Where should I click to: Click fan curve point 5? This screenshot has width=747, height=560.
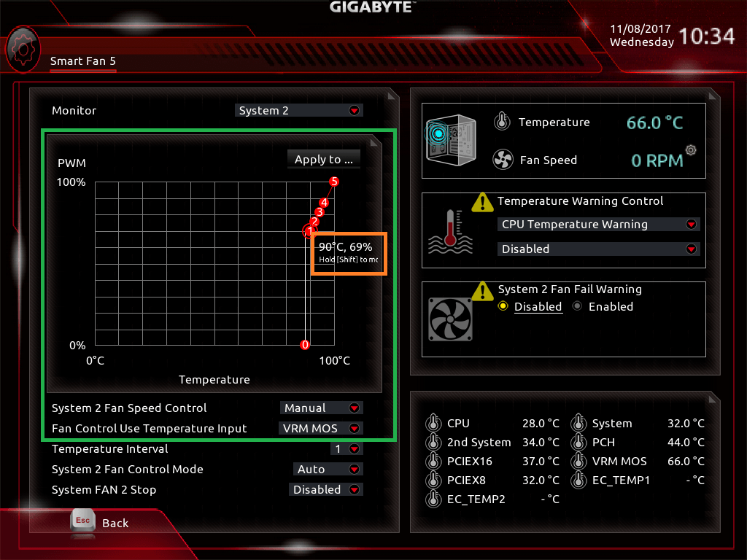334,182
